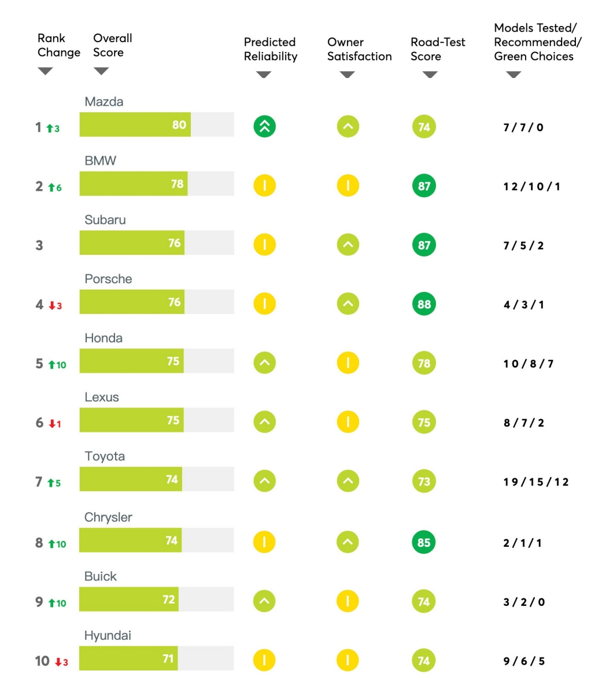The image size is (613, 700).
Task: Click Toyota's Predicted Reliability chevron icon
Action: pos(264,481)
